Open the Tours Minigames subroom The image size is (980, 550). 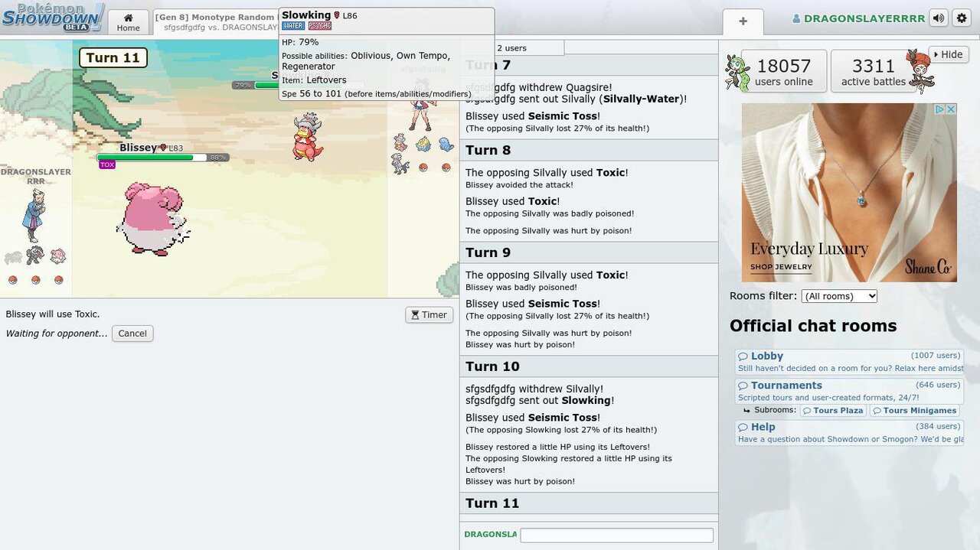(x=914, y=411)
